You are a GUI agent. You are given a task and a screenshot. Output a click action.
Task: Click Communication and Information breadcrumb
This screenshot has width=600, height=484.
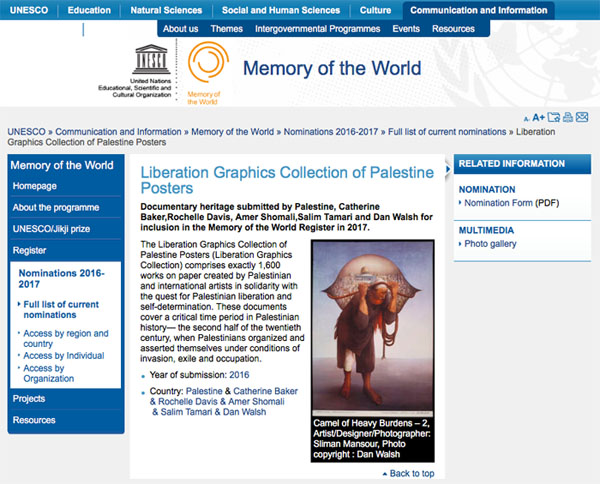tap(118, 132)
